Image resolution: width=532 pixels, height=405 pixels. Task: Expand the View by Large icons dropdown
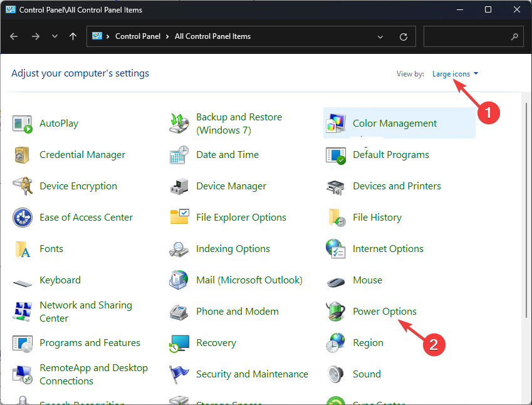[455, 74]
